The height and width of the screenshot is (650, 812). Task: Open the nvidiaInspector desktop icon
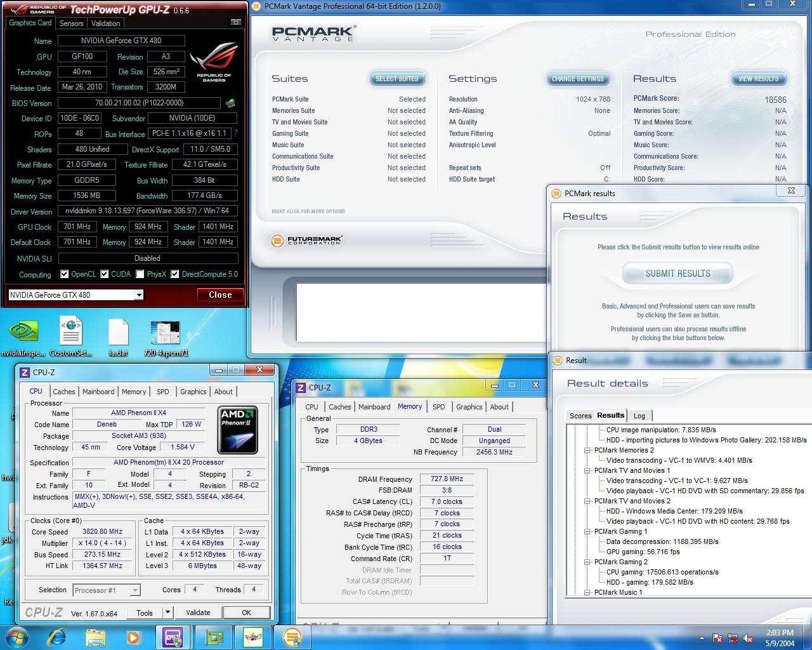(x=23, y=338)
